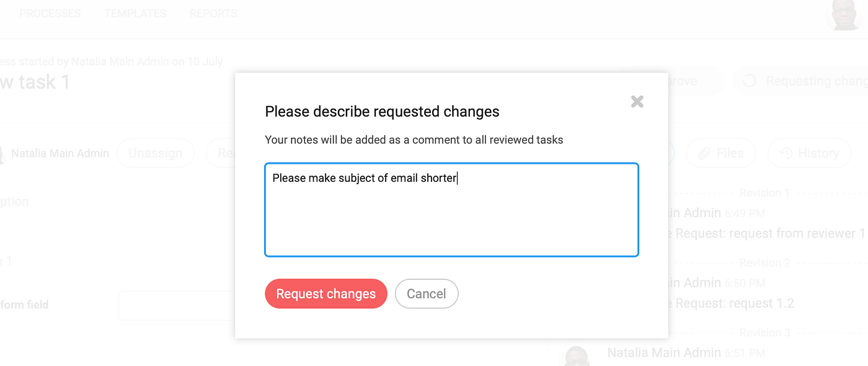Click the Revision 3 divider label
This screenshot has width=868, height=366.
click(x=764, y=333)
